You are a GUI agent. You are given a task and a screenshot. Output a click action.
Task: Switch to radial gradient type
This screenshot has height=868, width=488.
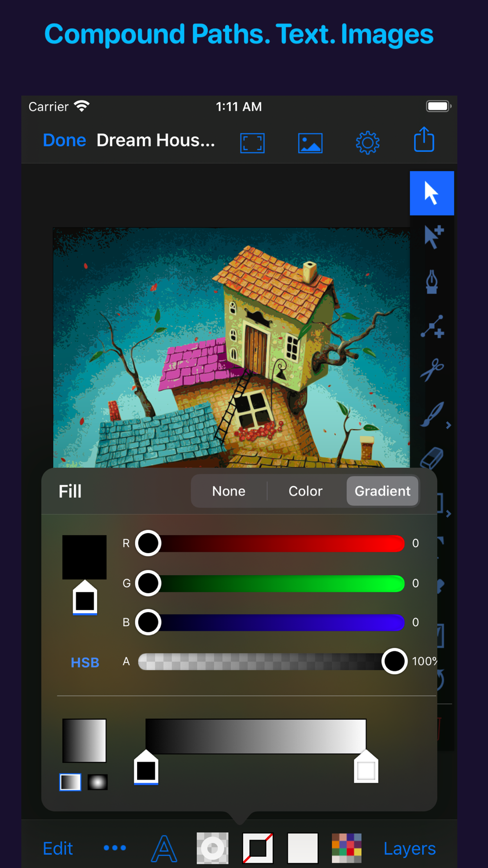[98, 782]
